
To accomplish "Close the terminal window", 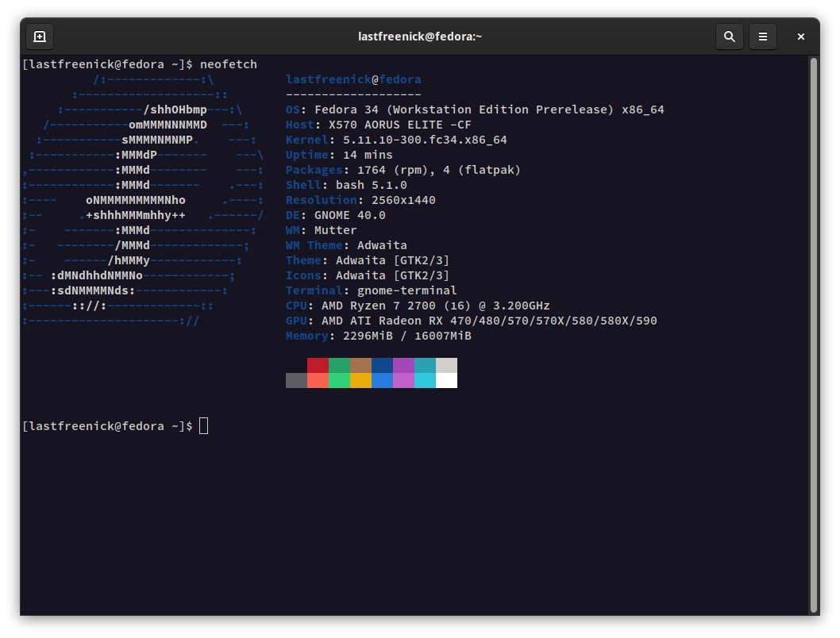I will tap(800, 37).
